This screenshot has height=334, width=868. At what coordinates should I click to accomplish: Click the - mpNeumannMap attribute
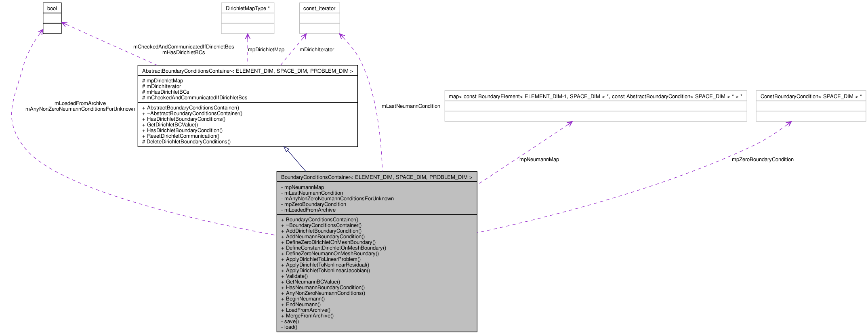click(x=303, y=187)
